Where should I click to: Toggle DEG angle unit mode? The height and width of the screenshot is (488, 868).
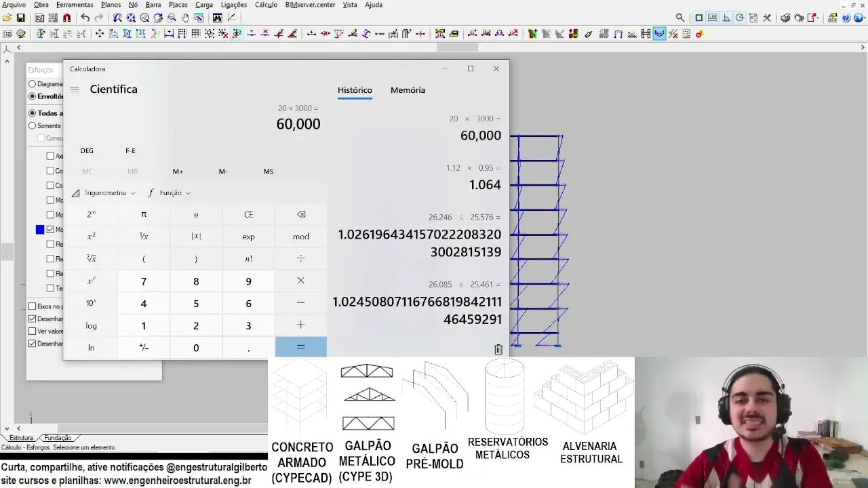click(x=87, y=151)
